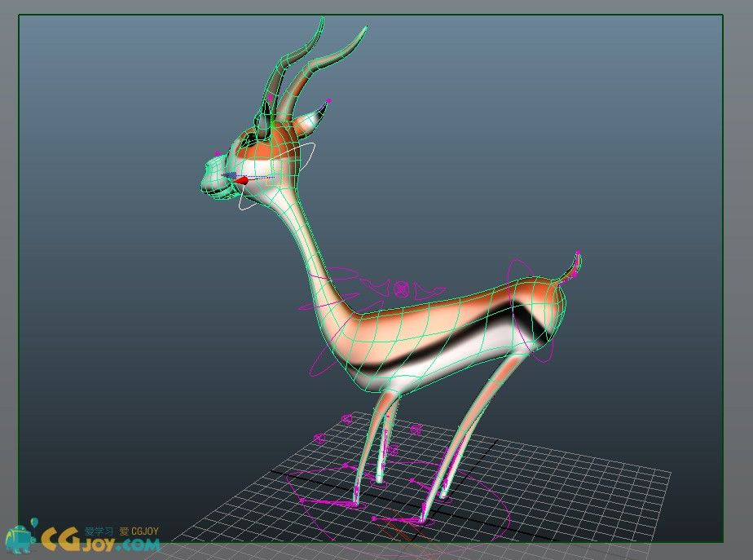Click the round crossed control above the back
The height and width of the screenshot is (560, 753).
point(401,289)
